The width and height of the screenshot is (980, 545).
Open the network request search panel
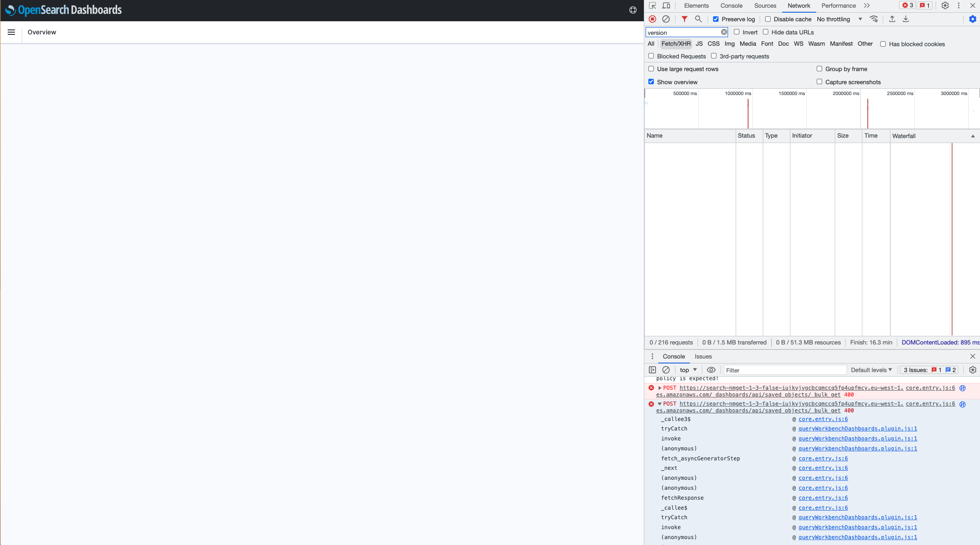coord(698,19)
